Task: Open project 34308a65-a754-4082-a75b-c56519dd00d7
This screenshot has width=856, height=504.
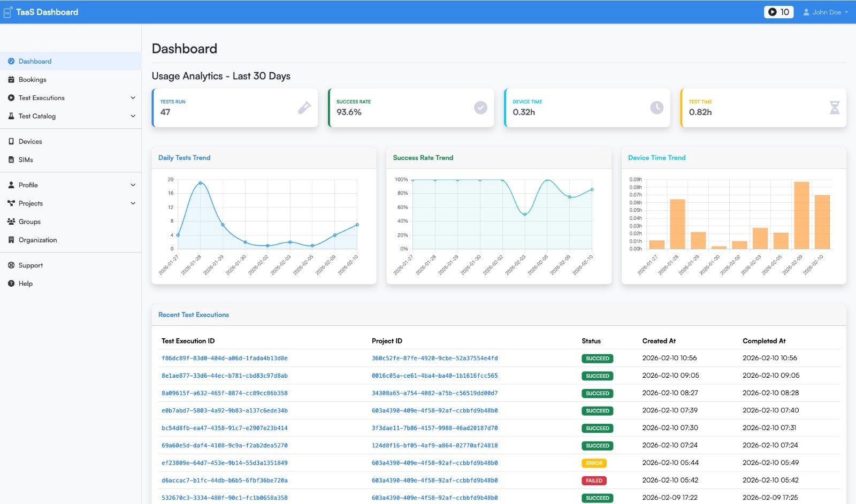Action: point(435,393)
